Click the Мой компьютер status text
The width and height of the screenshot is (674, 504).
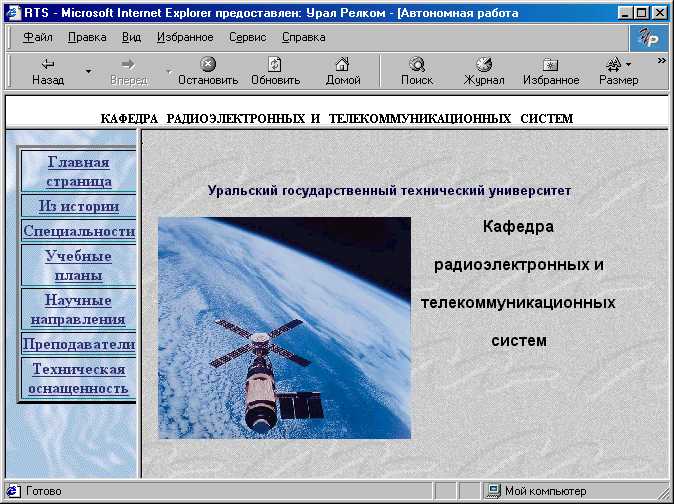coord(545,491)
